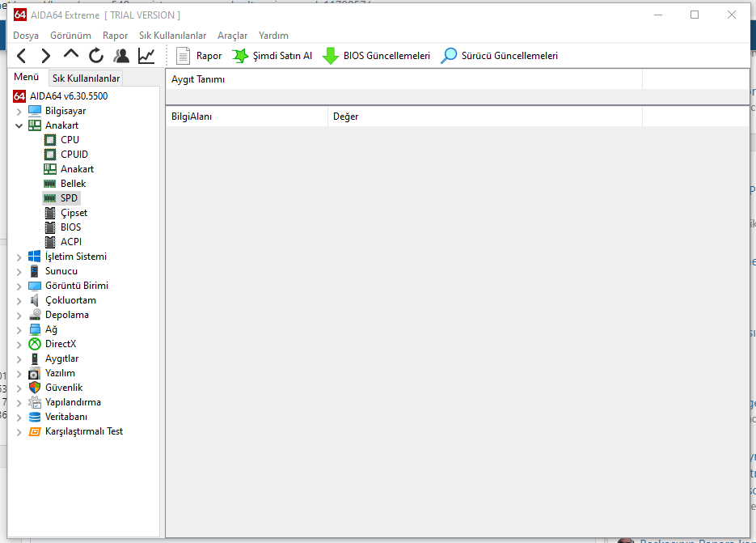Click Sürücü Güncellemeleri toolbar label
Screen dimensions: 756x543
(x=509, y=56)
